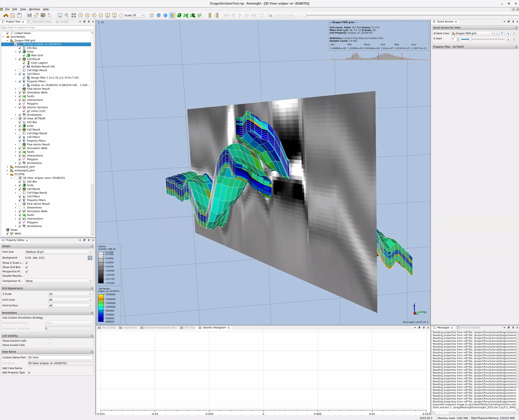Switch to the Process Monitor tab

tap(469, 328)
